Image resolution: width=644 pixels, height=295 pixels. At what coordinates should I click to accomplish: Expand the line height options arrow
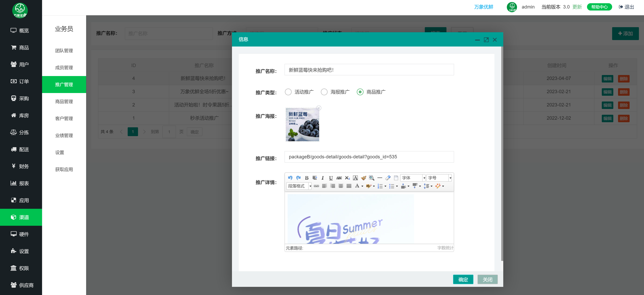[x=432, y=186]
